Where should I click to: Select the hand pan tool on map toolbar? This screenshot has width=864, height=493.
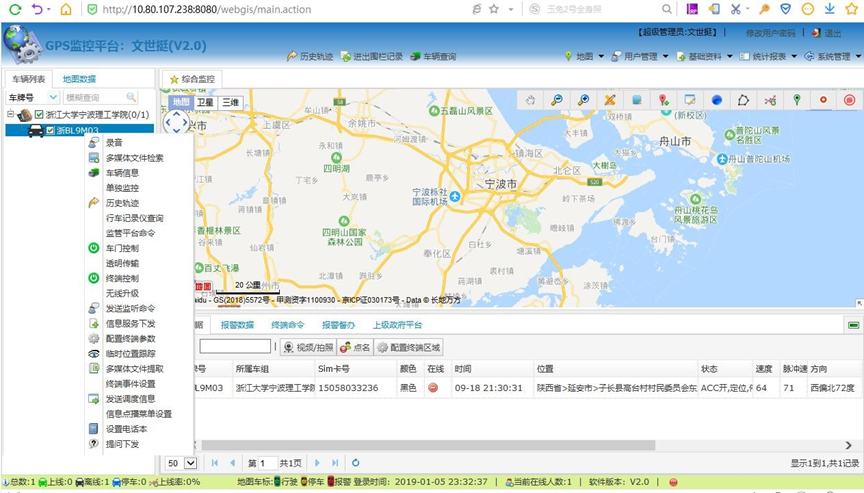[531, 100]
